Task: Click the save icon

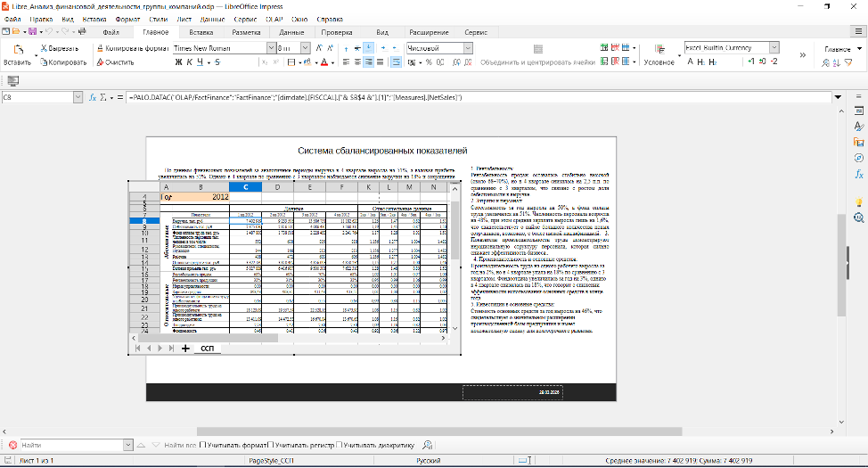Action: (32, 32)
